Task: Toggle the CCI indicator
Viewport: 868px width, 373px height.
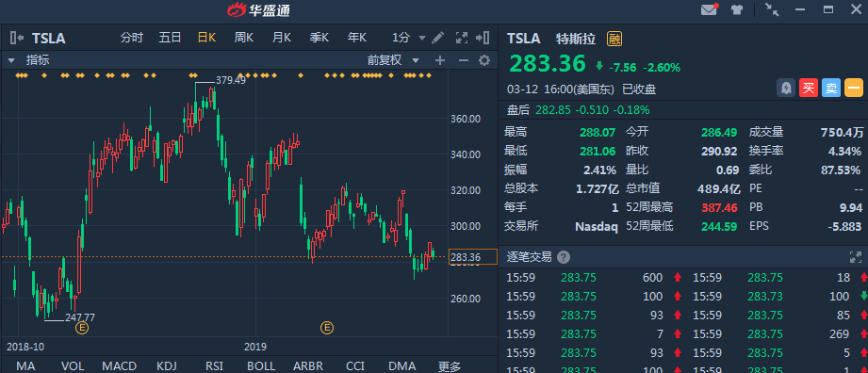Action: click(x=355, y=366)
